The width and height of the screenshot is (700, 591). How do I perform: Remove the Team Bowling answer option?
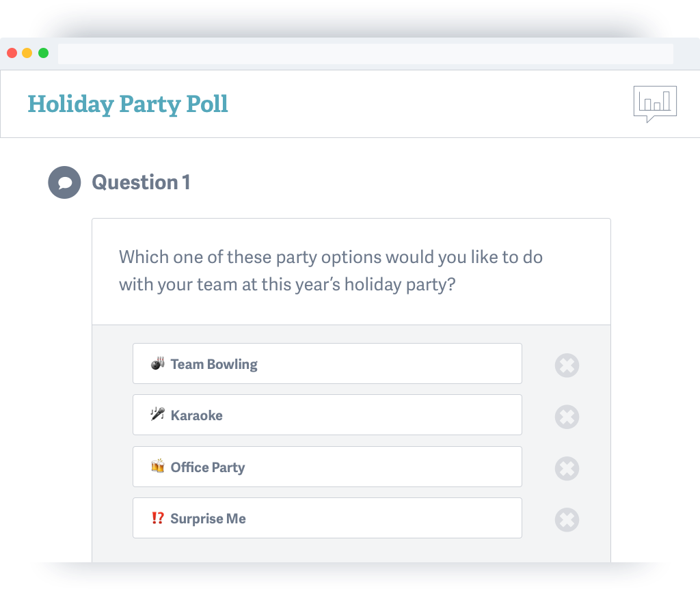click(567, 365)
